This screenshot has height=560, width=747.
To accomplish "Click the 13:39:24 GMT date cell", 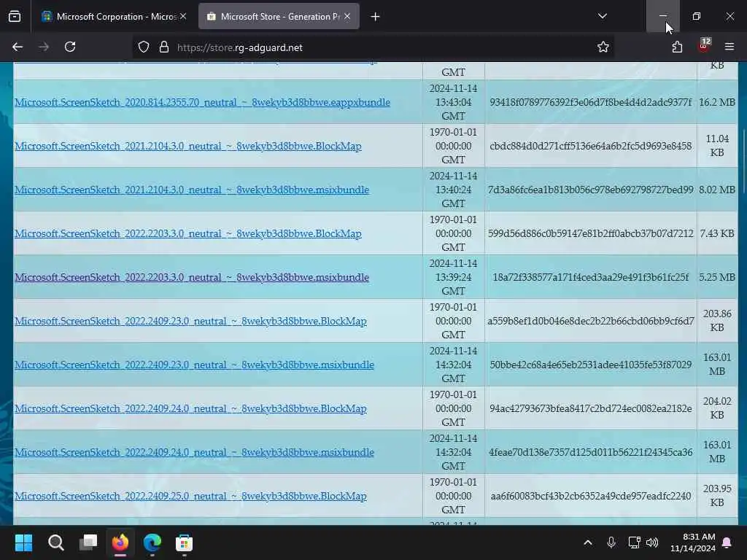I will (x=453, y=277).
